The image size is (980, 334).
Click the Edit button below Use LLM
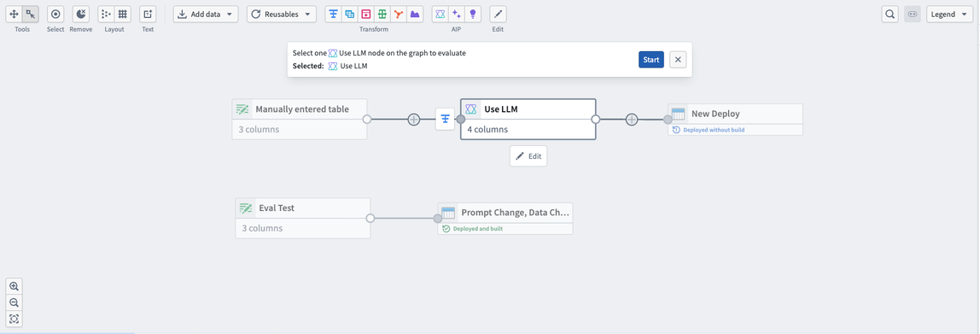(x=528, y=156)
